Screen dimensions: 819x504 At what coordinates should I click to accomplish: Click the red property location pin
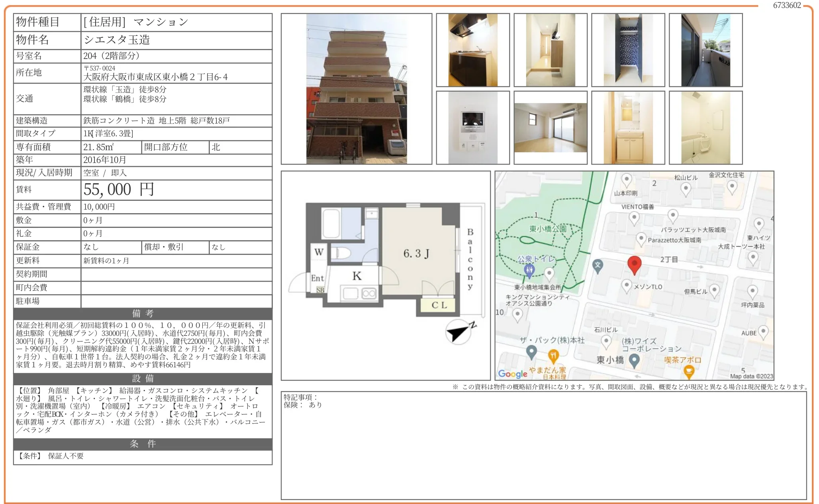pos(634,264)
